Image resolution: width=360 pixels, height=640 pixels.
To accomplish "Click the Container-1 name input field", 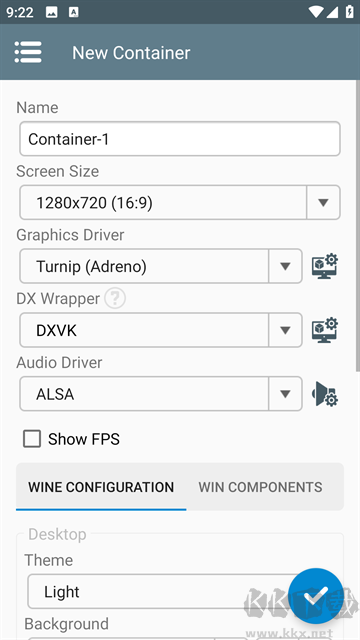I will tap(180, 139).
